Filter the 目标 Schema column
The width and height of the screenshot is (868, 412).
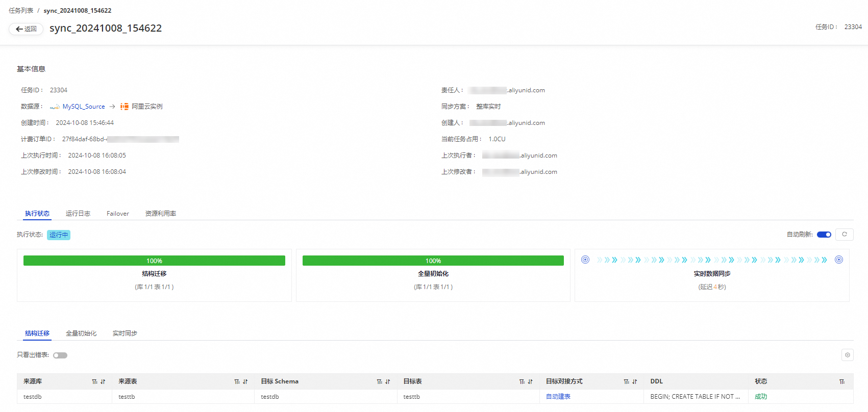pyautogui.click(x=379, y=381)
